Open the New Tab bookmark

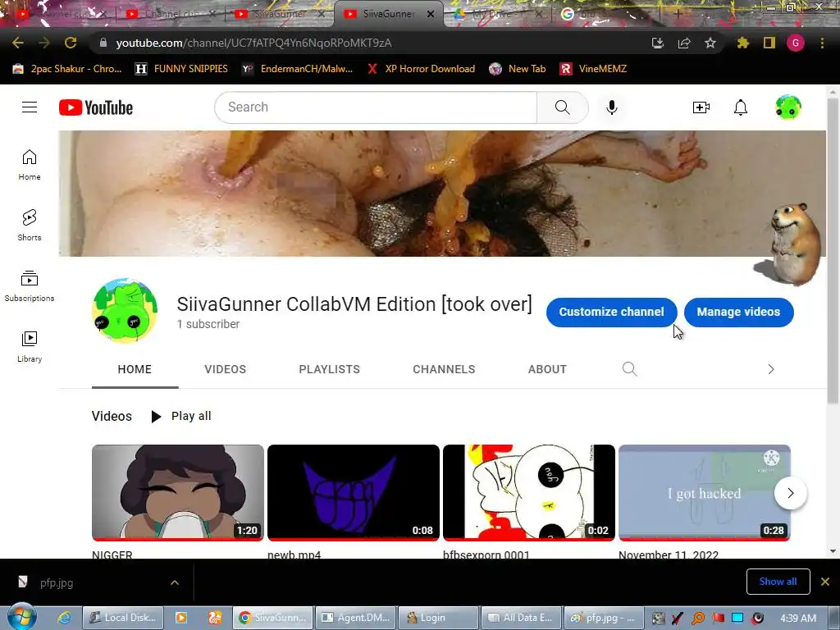[x=518, y=69]
